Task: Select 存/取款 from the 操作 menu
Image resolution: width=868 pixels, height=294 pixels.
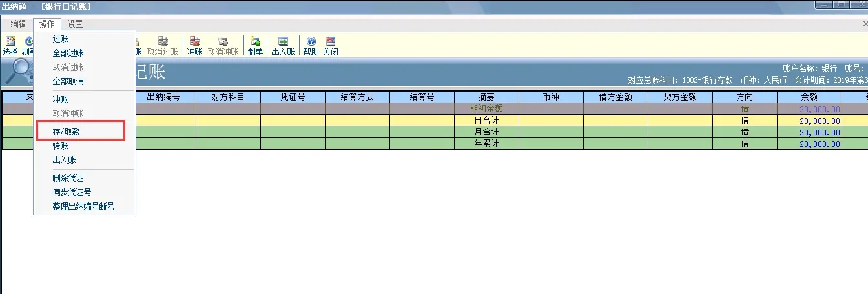Action: [x=67, y=132]
